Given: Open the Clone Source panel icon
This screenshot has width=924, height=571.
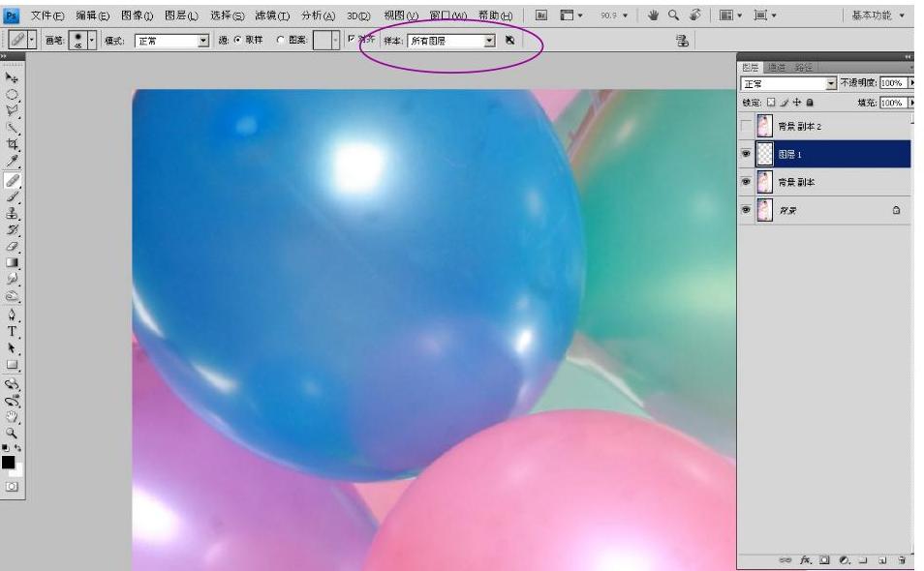Looking at the screenshot, I should coord(683,41).
